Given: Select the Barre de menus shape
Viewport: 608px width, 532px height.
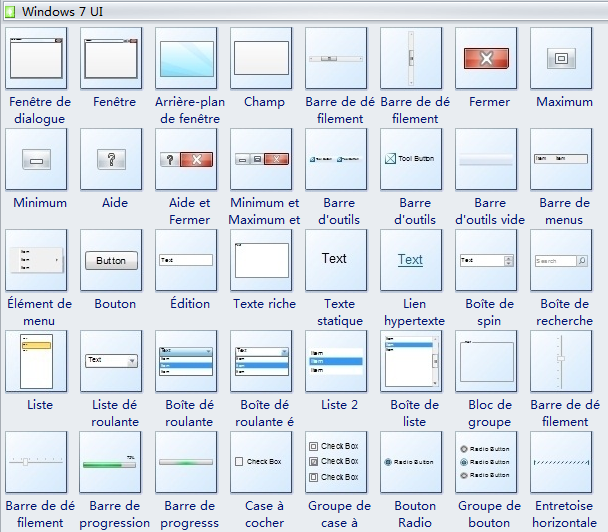Looking at the screenshot, I should click(x=561, y=159).
